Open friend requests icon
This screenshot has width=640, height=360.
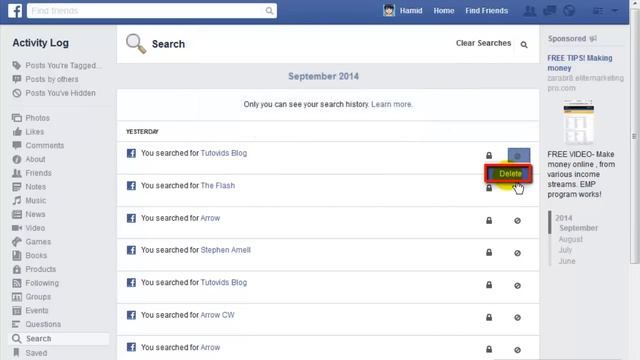pos(529,11)
